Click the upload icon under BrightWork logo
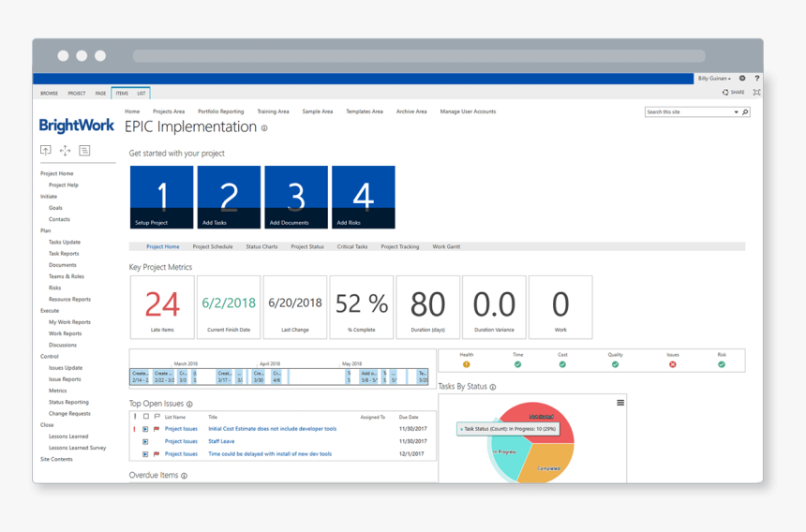The width and height of the screenshot is (806, 532). tap(46, 151)
